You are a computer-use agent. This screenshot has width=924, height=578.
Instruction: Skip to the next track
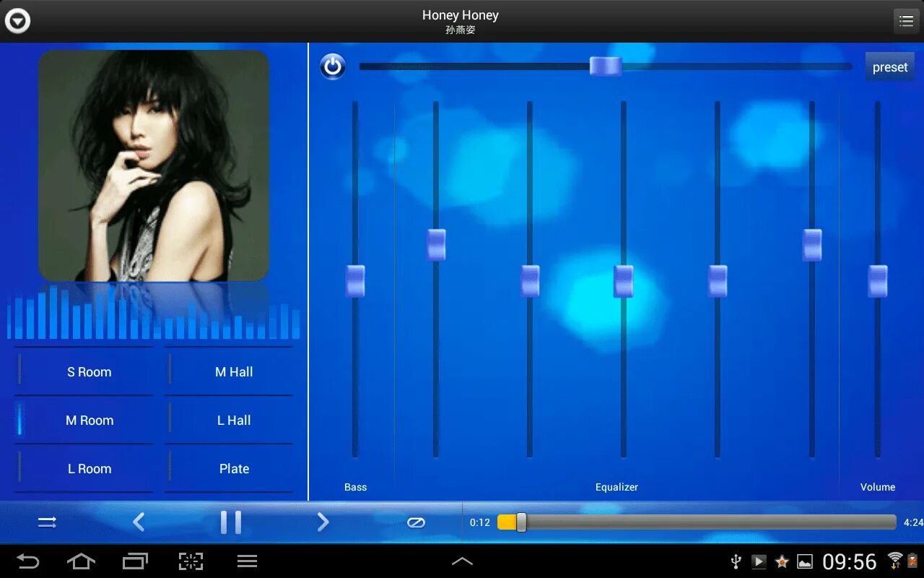click(323, 522)
